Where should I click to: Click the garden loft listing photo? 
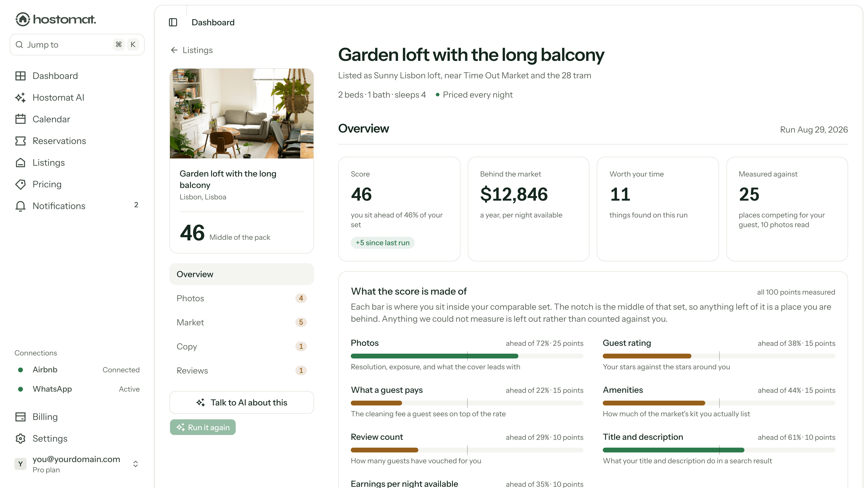pos(242,113)
